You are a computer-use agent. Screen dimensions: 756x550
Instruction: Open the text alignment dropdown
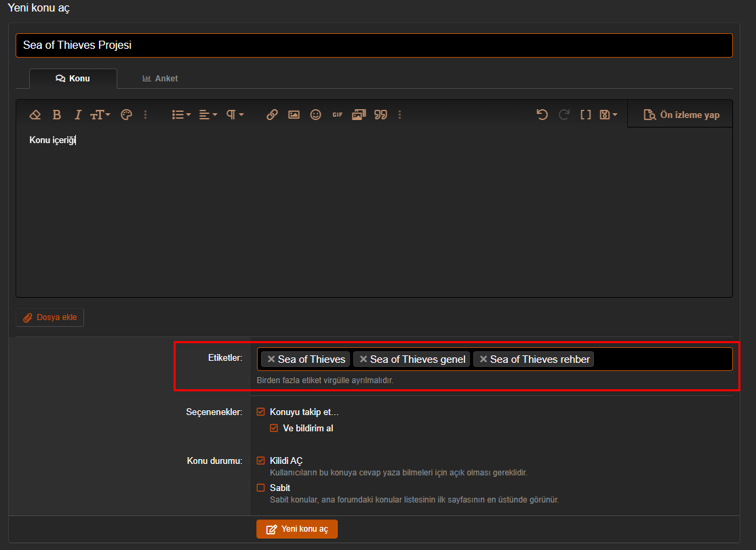click(208, 115)
